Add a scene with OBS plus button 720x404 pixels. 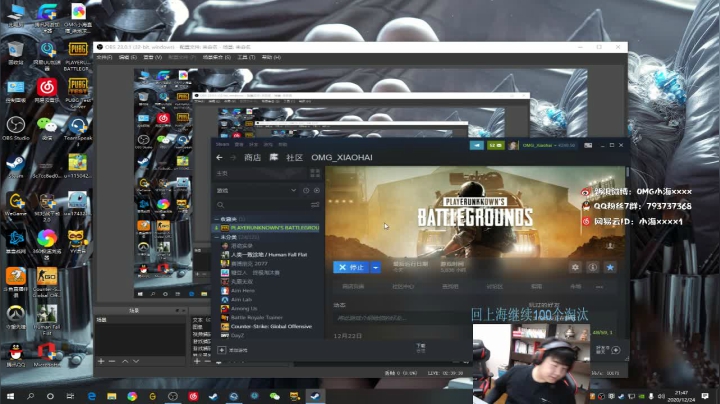point(101,362)
